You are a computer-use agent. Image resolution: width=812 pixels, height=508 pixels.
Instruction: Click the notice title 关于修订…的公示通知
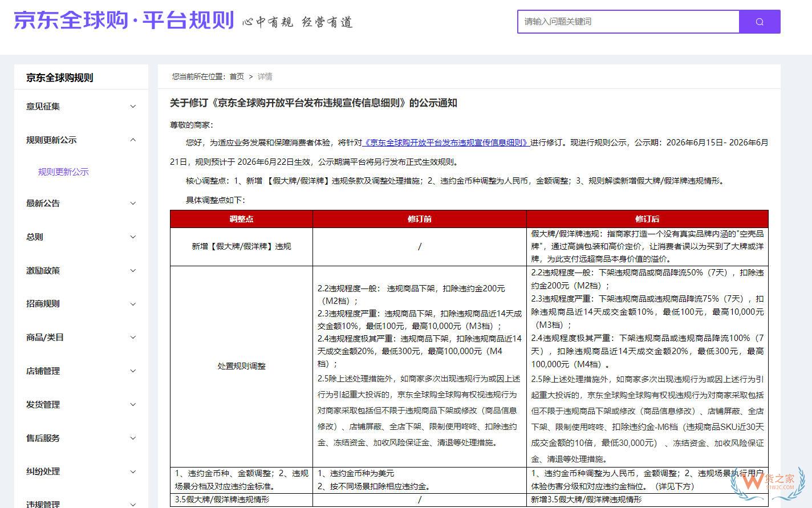click(314, 103)
